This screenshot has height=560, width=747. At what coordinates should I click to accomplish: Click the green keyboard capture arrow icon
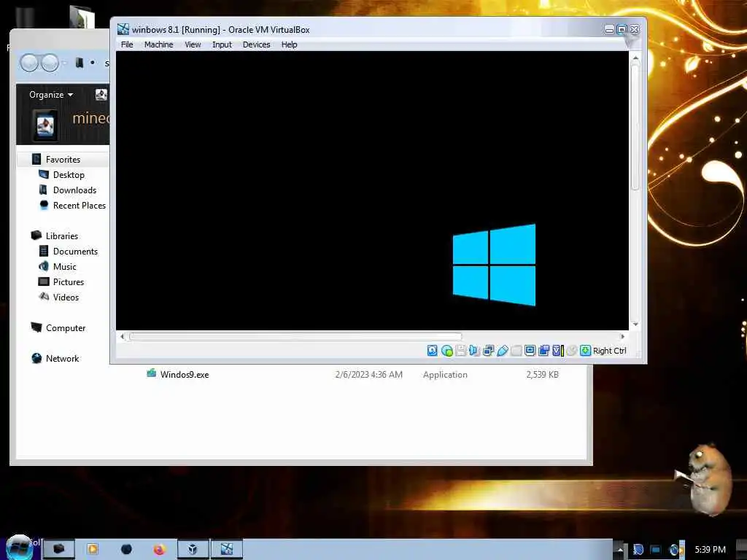point(585,351)
